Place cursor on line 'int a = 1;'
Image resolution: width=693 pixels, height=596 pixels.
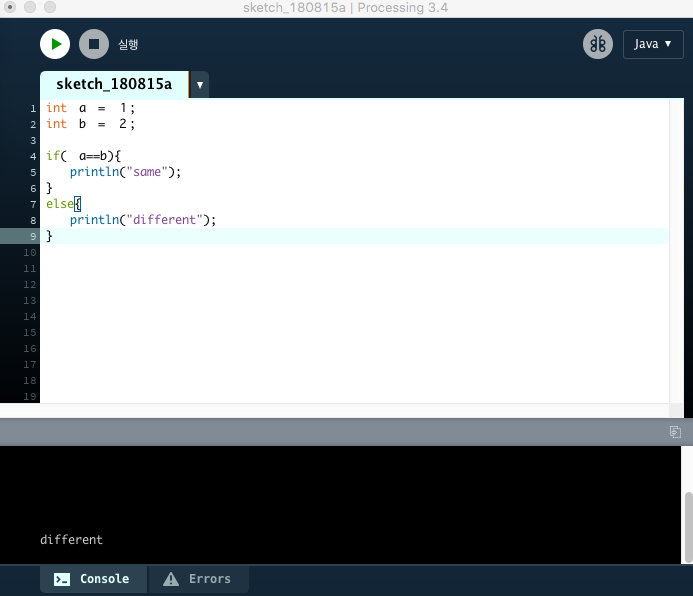(91, 108)
